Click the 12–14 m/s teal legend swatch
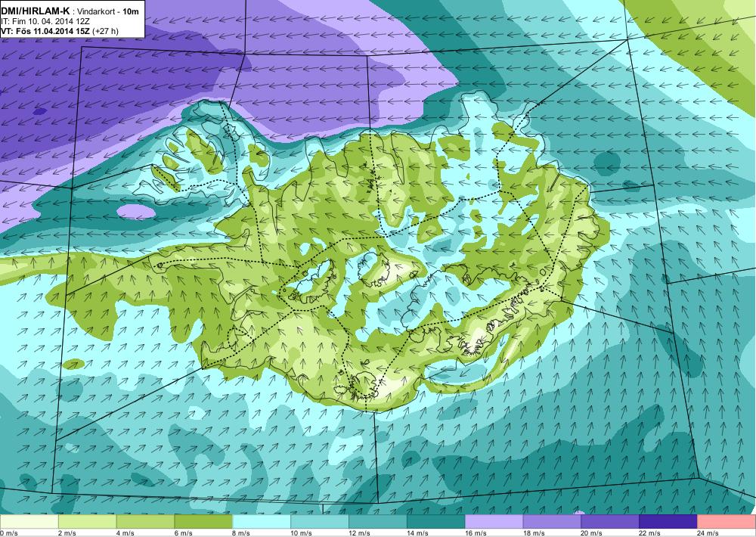Screen dimensions: 756x537 point(377,522)
